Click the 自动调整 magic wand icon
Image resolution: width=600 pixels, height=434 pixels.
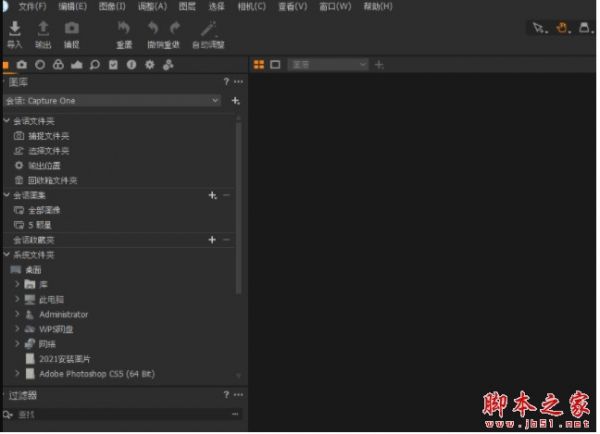pyautogui.click(x=209, y=28)
